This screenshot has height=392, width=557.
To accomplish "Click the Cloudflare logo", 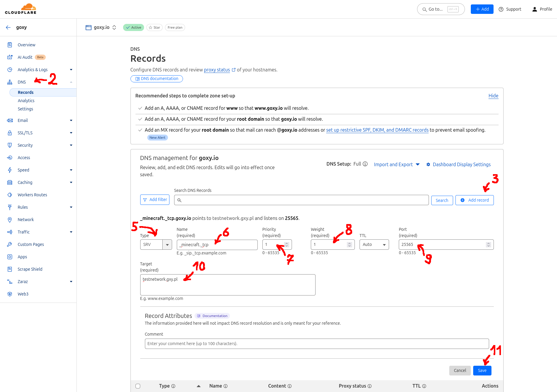I will [20, 9].
